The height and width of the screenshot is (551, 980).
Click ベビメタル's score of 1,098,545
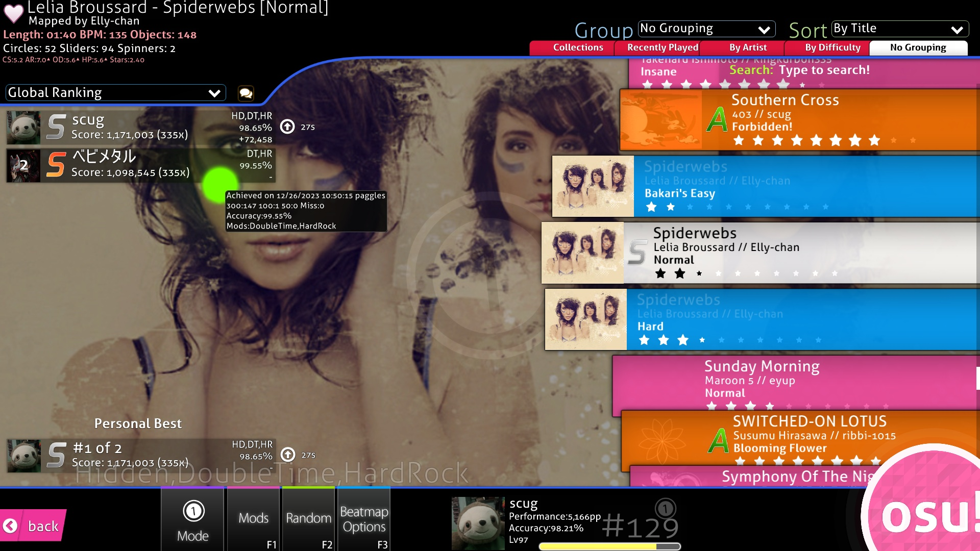pos(130,172)
